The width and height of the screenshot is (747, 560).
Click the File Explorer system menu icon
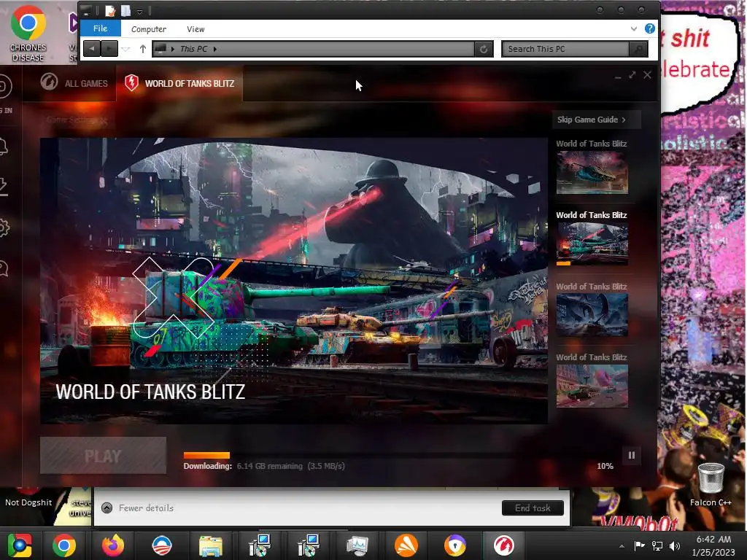click(x=86, y=10)
